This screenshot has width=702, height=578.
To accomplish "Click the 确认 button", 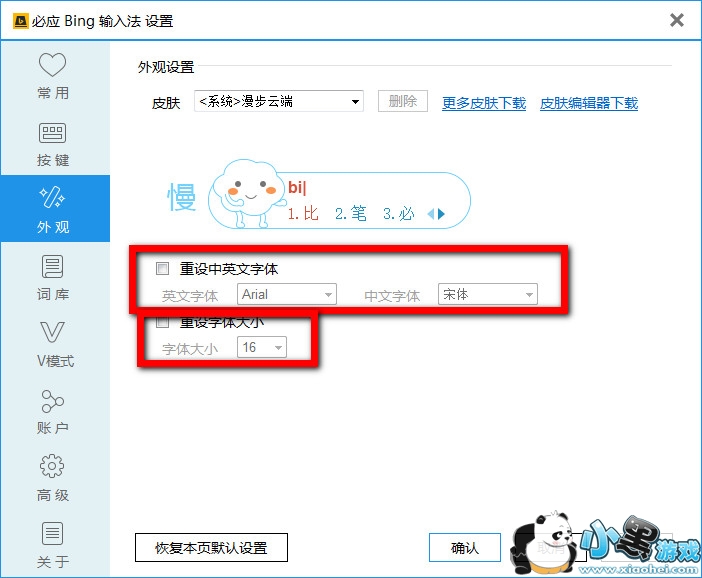I will click(465, 548).
